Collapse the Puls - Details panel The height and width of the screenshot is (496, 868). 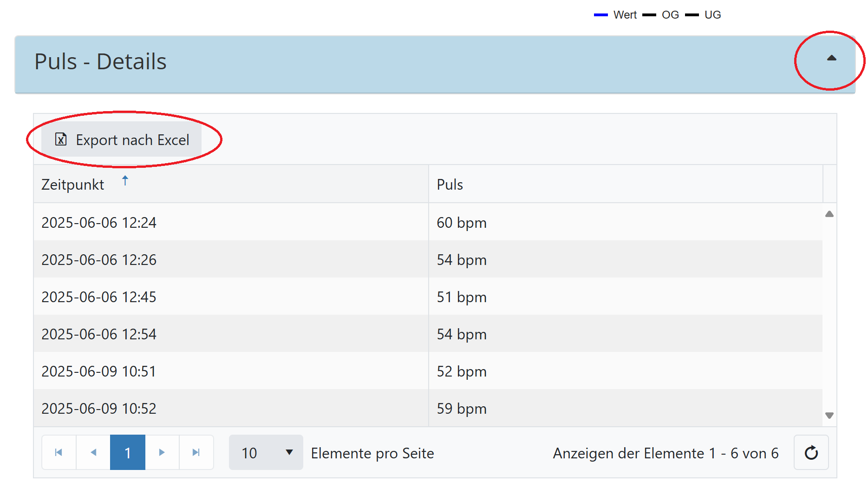[x=831, y=59]
